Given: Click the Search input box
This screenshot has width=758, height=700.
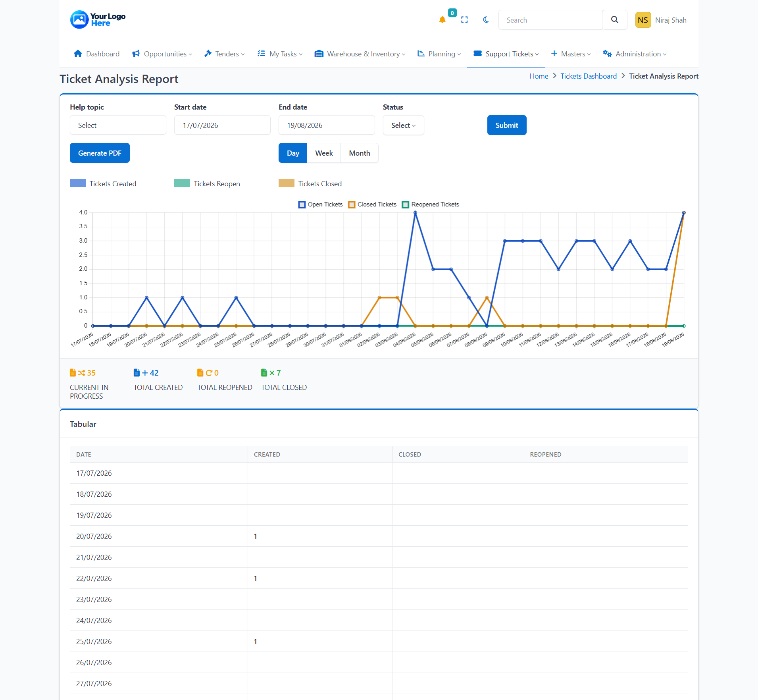Looking at the screenshot, I should click(550, 20).
